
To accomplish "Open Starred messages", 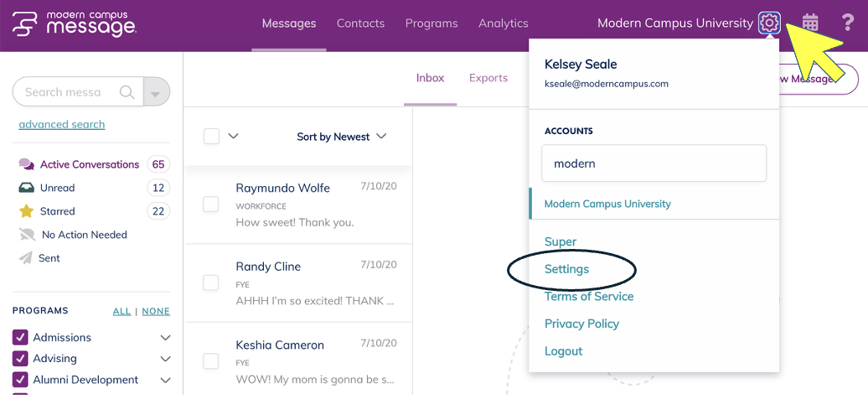I will (58, 211).
